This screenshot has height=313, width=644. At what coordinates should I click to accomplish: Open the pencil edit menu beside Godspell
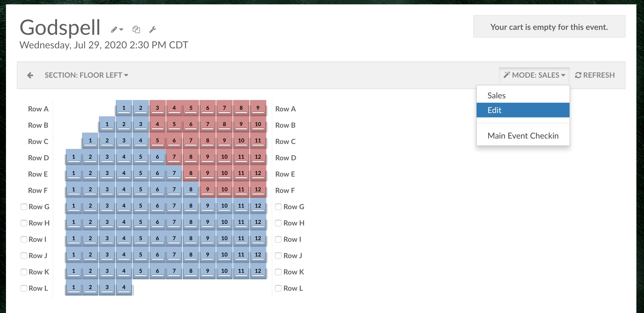pos(117,29)
